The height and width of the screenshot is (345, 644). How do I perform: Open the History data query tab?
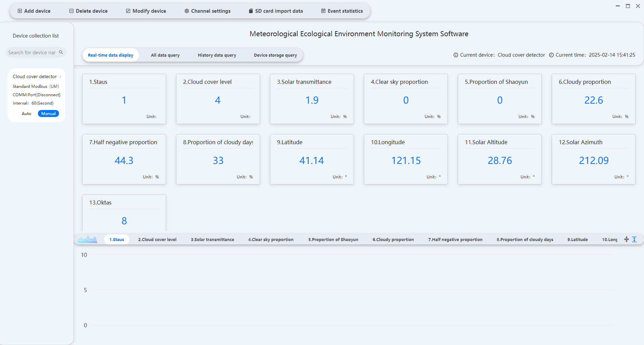[217, 55]
